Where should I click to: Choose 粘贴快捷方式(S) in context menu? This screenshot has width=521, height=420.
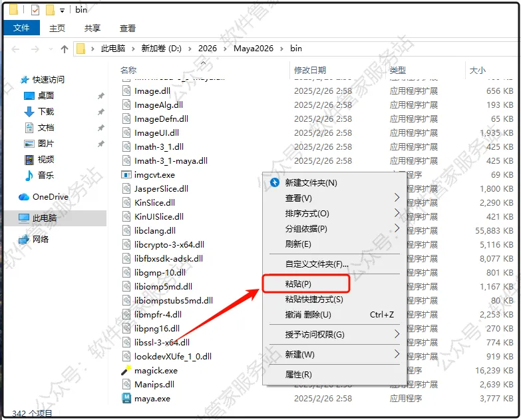pos(335,299)
